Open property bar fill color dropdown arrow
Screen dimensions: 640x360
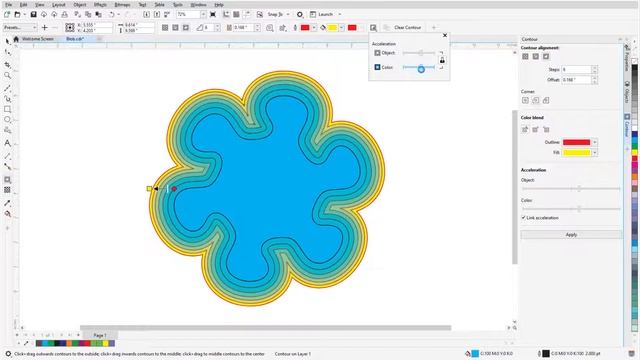tap(342, 27)
